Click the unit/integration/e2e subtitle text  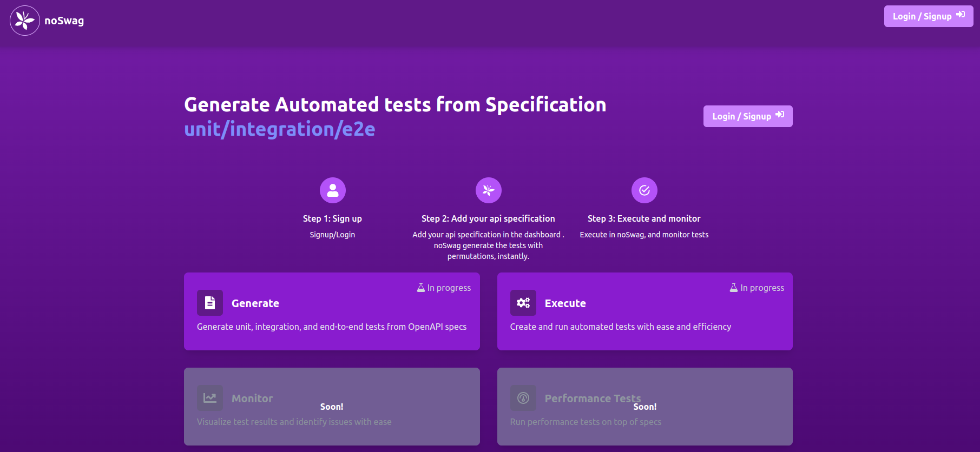click(280, 129)
